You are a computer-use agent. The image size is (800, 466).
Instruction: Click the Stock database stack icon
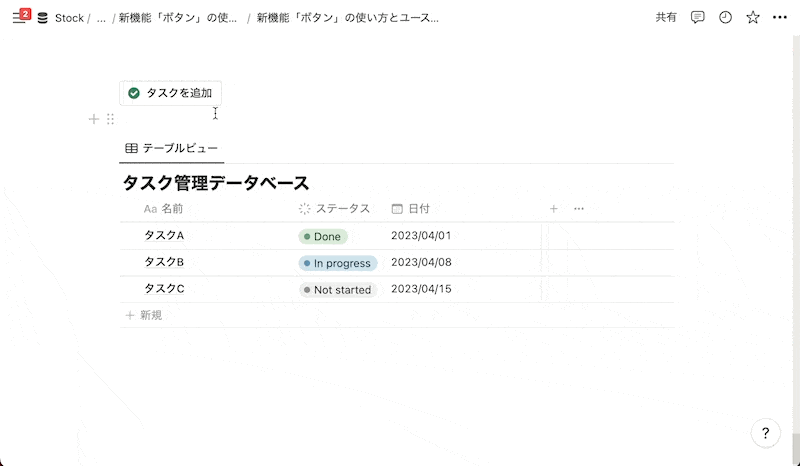pyautogui.click(x=43, y=18)
